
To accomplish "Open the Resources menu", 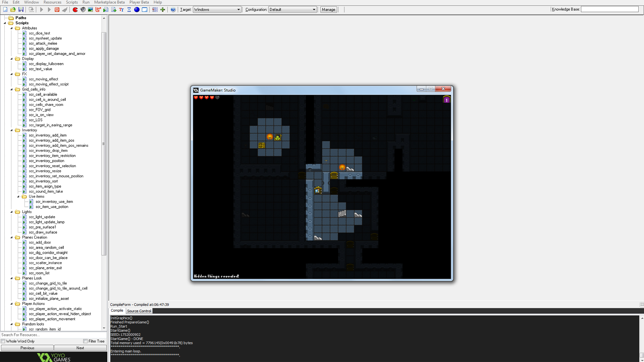I will [52, 2].
